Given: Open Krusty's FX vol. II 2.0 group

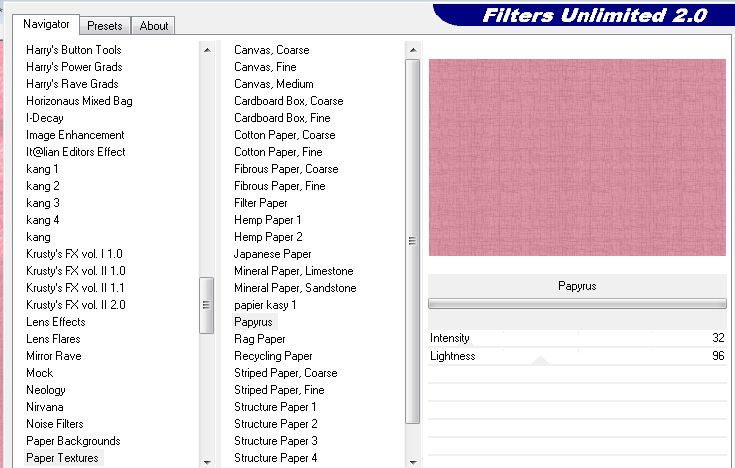Looking at the screenshot, I should point(76,305).
